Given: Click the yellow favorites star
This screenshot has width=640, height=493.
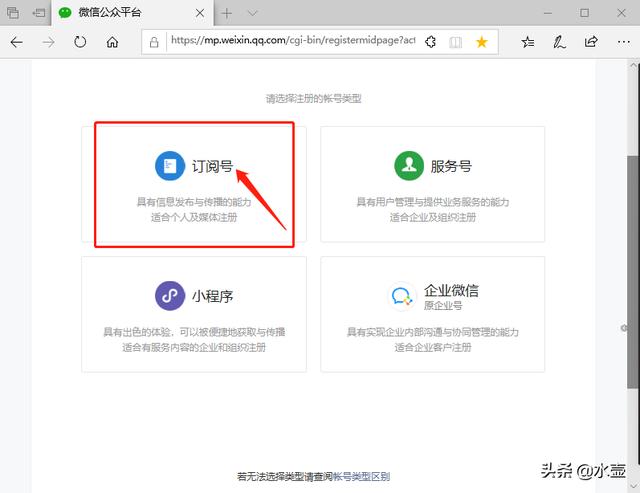Looking at the screenshot, I should point(482,42).
